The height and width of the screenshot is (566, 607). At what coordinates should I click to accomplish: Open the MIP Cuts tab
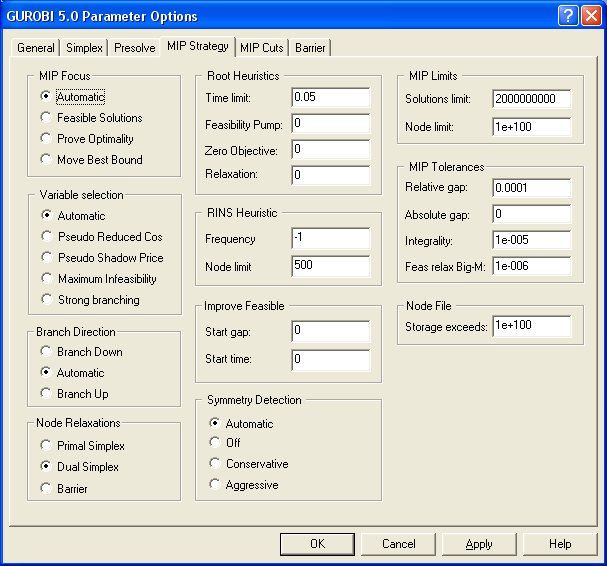tap(262, 48)
